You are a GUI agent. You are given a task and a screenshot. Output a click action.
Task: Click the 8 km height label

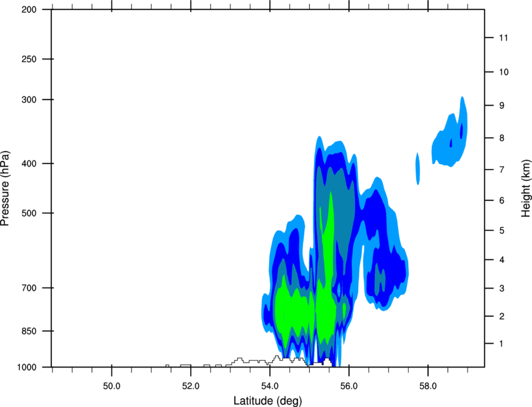tap(502, 138)
